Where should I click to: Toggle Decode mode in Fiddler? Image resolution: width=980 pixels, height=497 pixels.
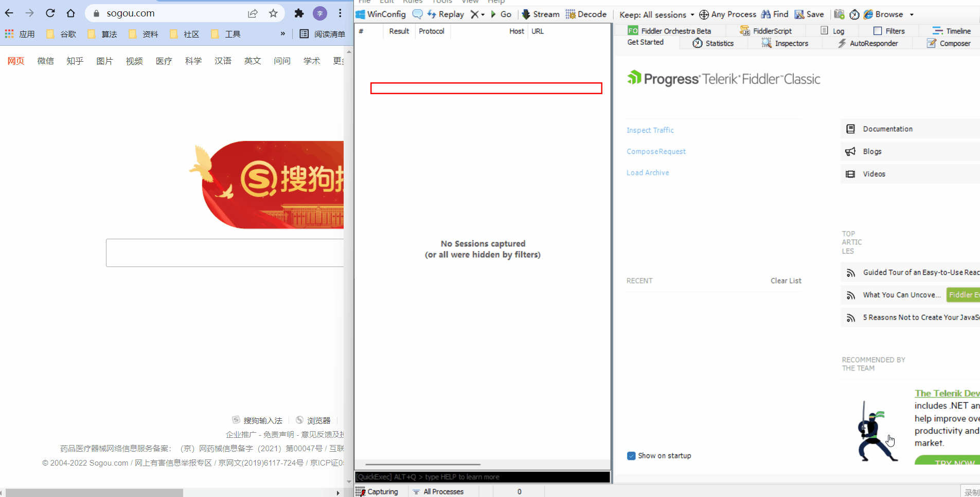pyautogui.click(x=586, y=14)
